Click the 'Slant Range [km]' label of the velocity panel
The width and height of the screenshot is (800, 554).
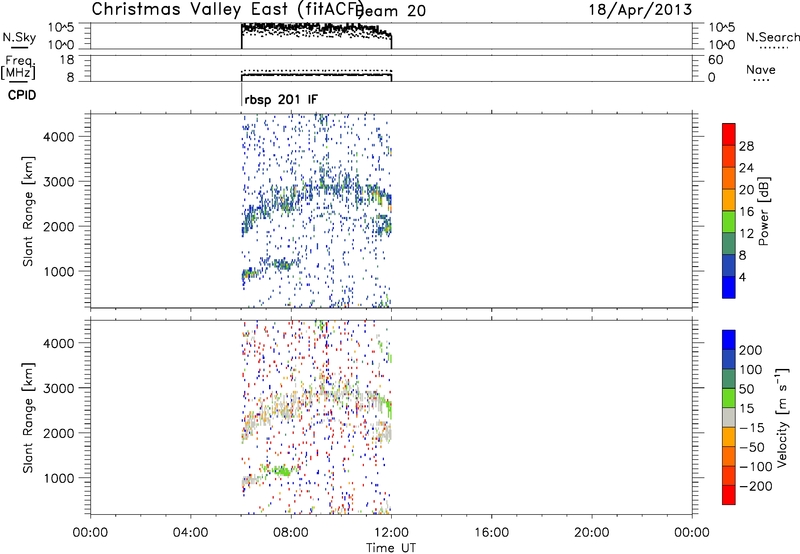coord(28,417)
